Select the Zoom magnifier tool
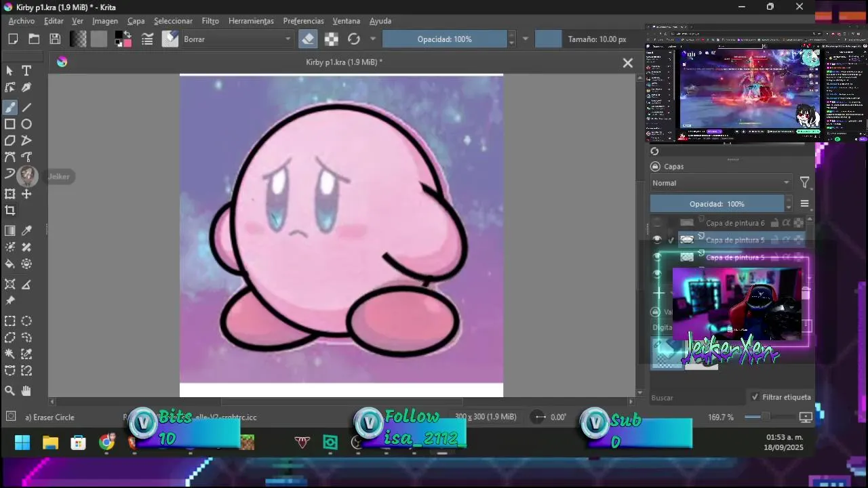Viewport: 868px width, 488px height. click(x=10, y=390)
